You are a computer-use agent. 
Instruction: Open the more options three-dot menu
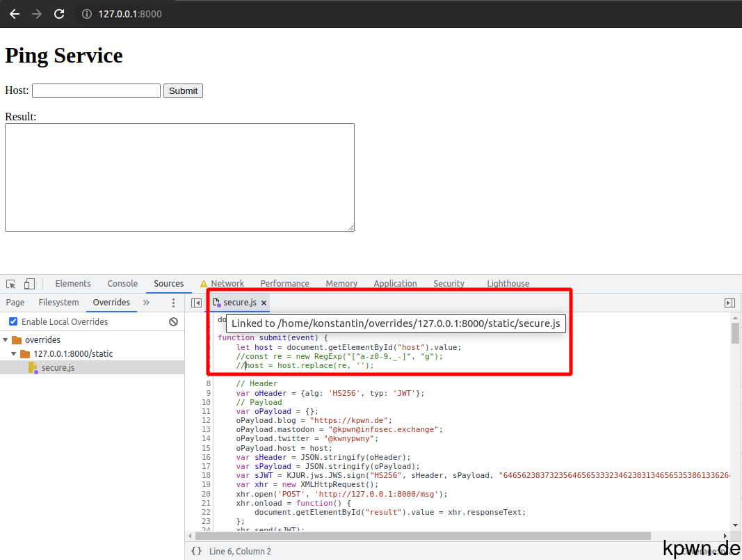[x=173, y=303]
